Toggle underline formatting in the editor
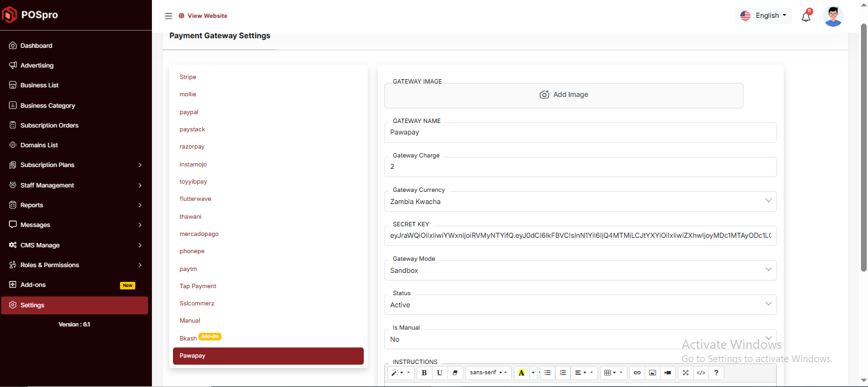The image size is (868, 387). coord(440,373)
